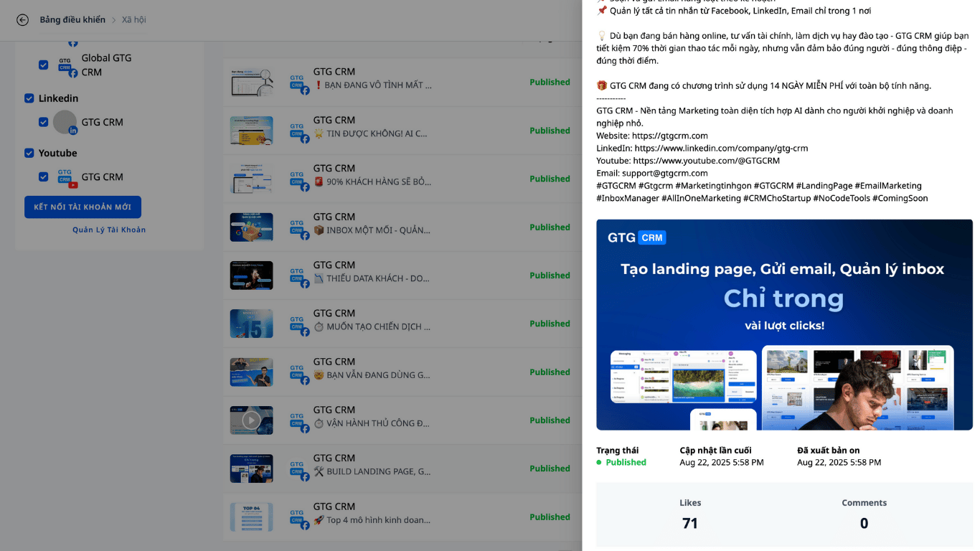This screenshot has width=980, height=551.
Task: Toggle the Linkedin group checkbox
Action: click(x=29, y=98)
